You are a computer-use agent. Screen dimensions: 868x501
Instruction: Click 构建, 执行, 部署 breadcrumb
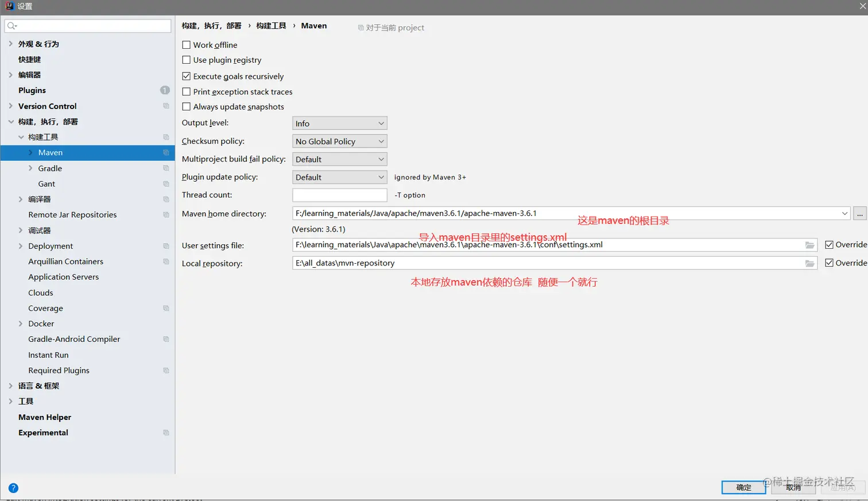(211, 26)
